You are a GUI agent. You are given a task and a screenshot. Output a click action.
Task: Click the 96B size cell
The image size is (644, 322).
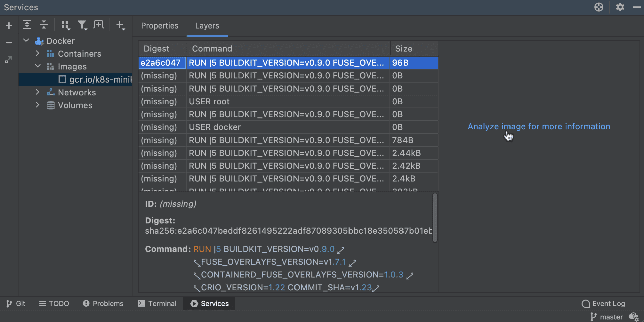pyautogui.click(x=414, y=63)
